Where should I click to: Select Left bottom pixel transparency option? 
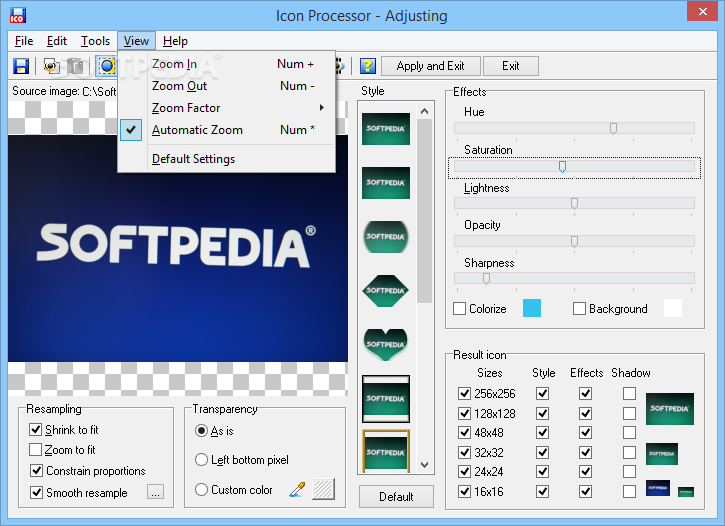(201, 459)
